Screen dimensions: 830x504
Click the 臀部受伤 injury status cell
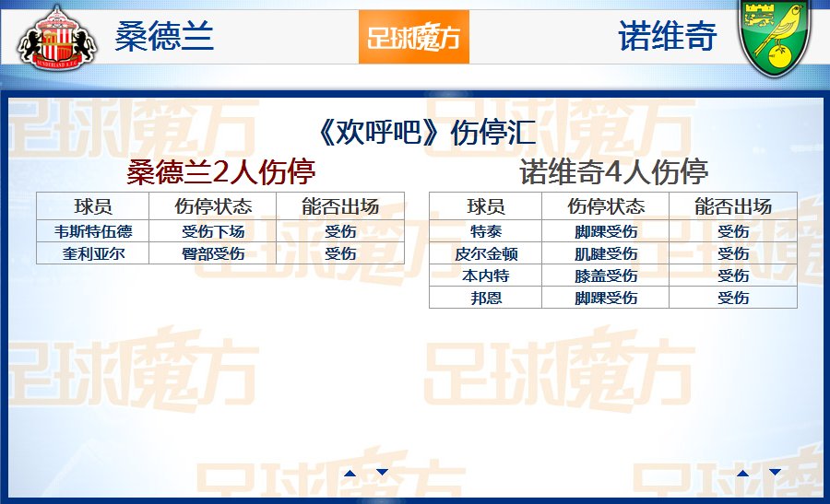tap(212, 253)
